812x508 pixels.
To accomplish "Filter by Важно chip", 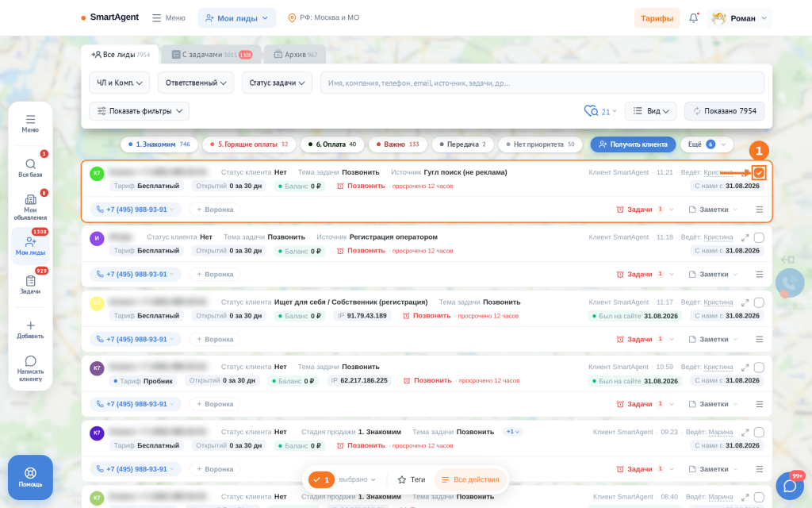I will [x=398, y=144].
